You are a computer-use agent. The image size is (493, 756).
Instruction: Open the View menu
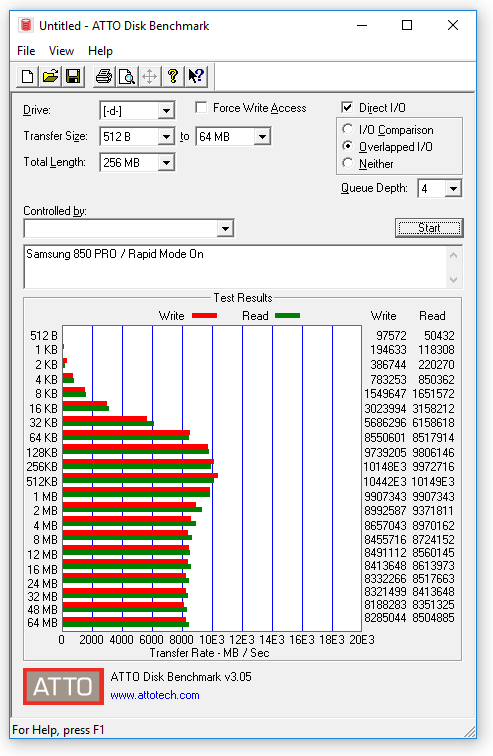click(61, 51)
